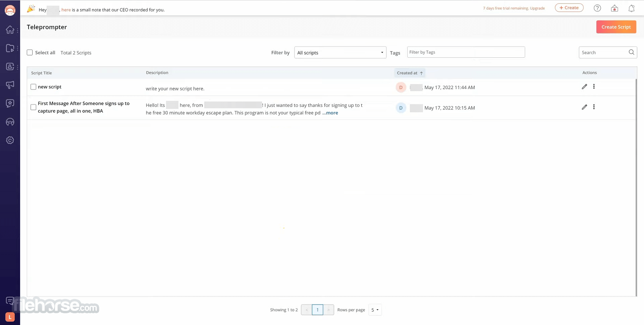Open the video library folder icon

[10, 48]
